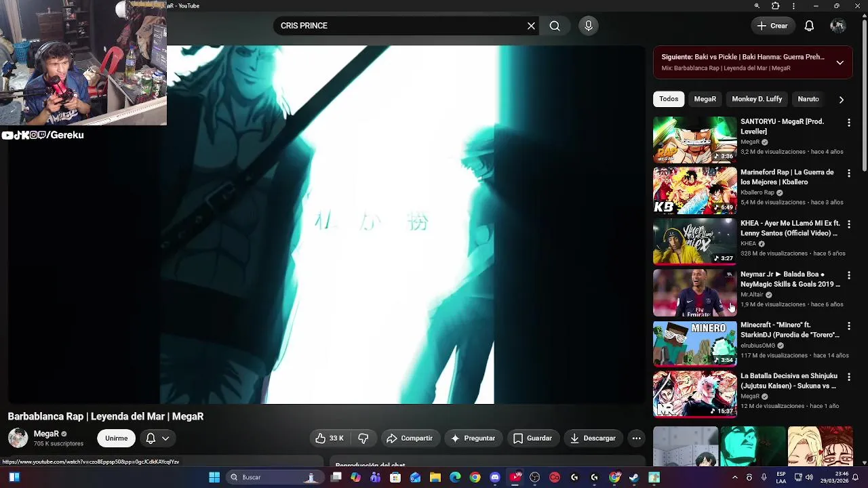Collapse the Siguiente mix panel chevron

(x=840, y=62)
